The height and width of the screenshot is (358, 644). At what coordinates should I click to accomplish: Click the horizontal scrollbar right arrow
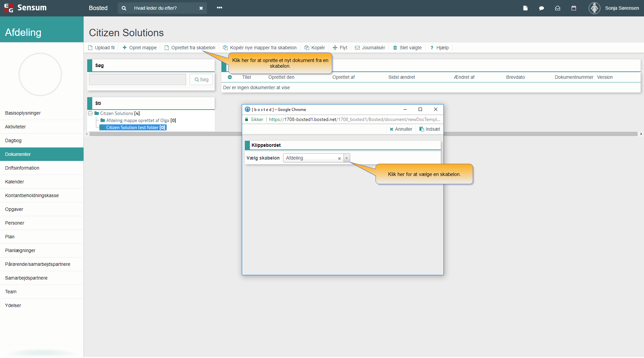tap(641, 134)
